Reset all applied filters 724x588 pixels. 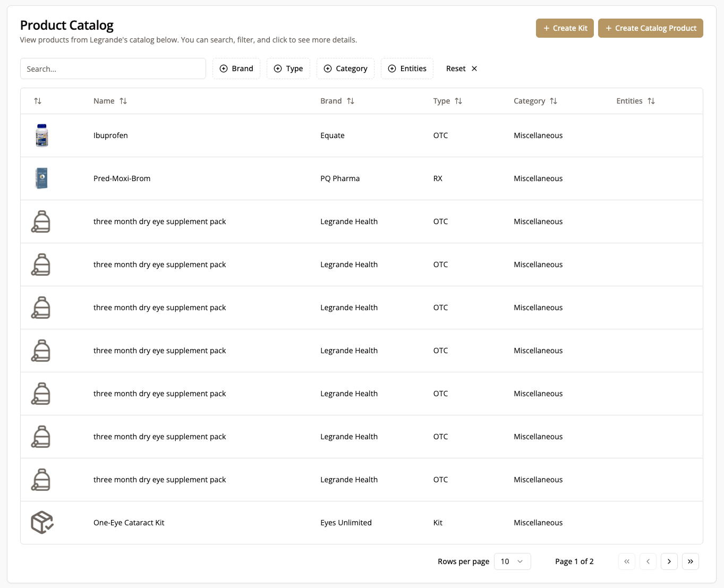[x=462, y=69]
